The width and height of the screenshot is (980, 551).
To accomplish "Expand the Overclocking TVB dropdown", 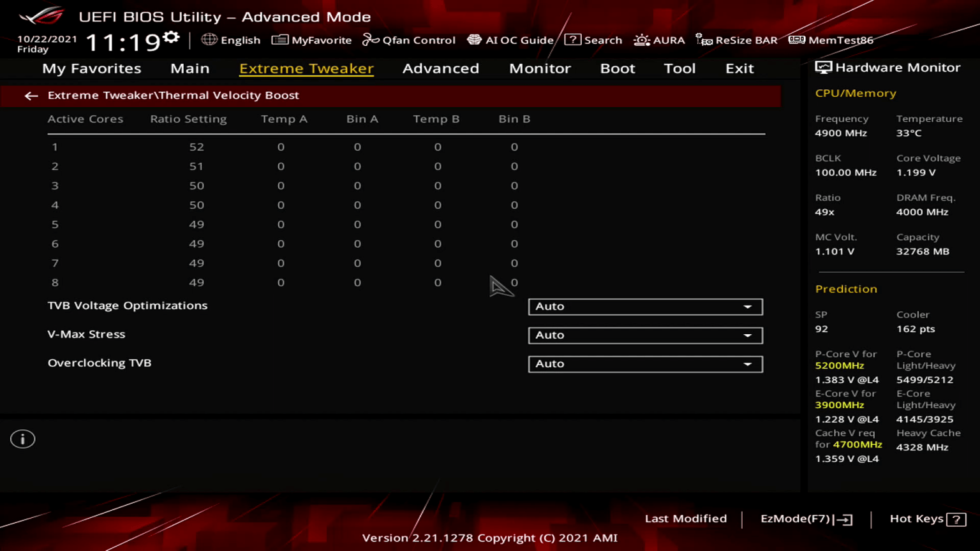I will pos(645,364).
